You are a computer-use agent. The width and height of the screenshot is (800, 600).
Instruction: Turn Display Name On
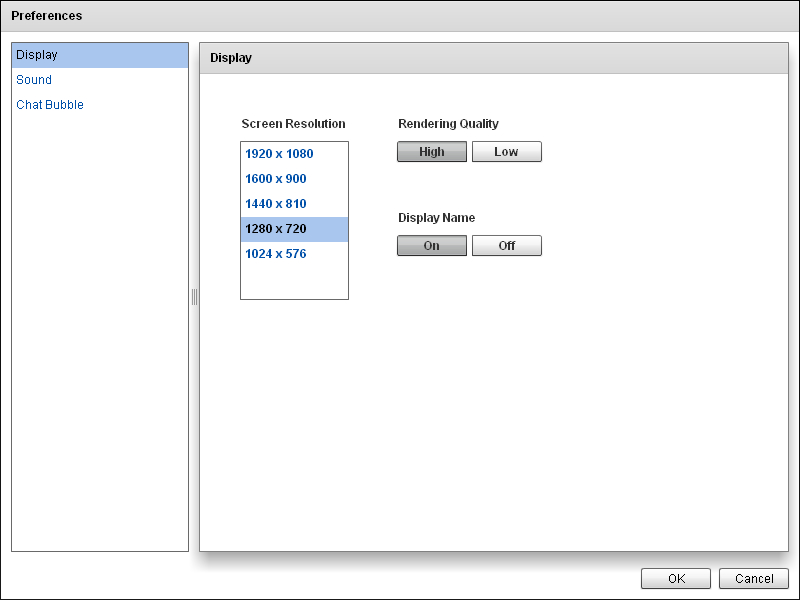pyautogui.click(x=432, y=246)
